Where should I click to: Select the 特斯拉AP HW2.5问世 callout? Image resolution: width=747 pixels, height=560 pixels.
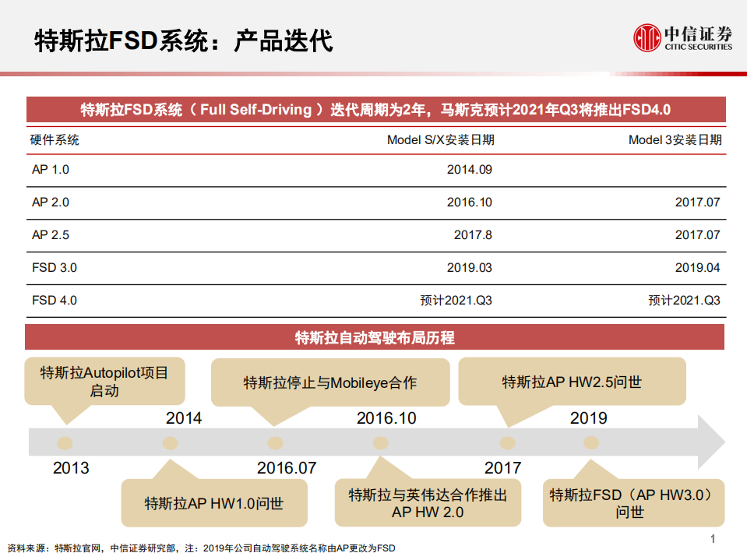[571, 381]
